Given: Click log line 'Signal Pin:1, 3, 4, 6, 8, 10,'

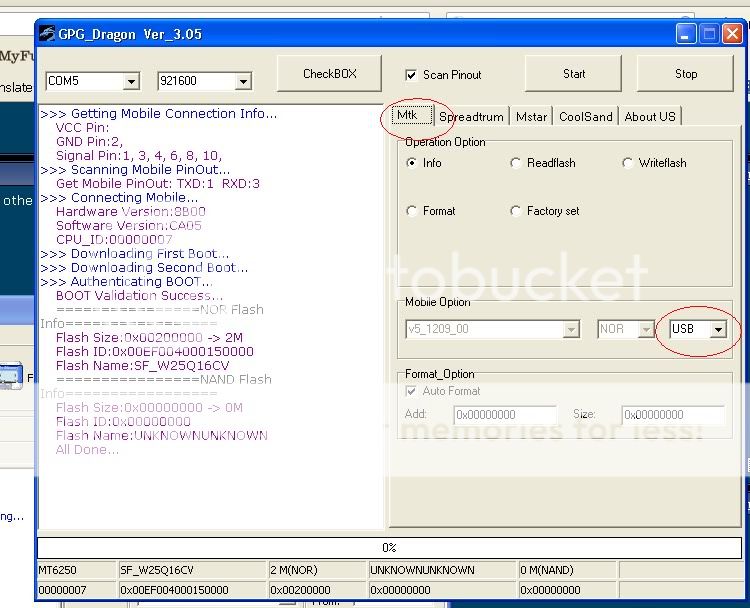Looking at the screenshot, I should click(x=139, y=155).
